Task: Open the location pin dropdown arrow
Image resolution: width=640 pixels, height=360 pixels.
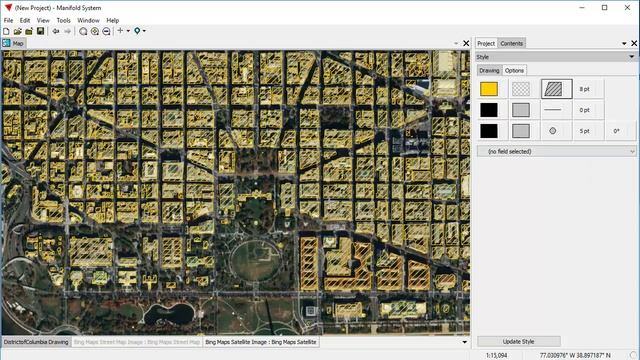Action: coord(144,31)
